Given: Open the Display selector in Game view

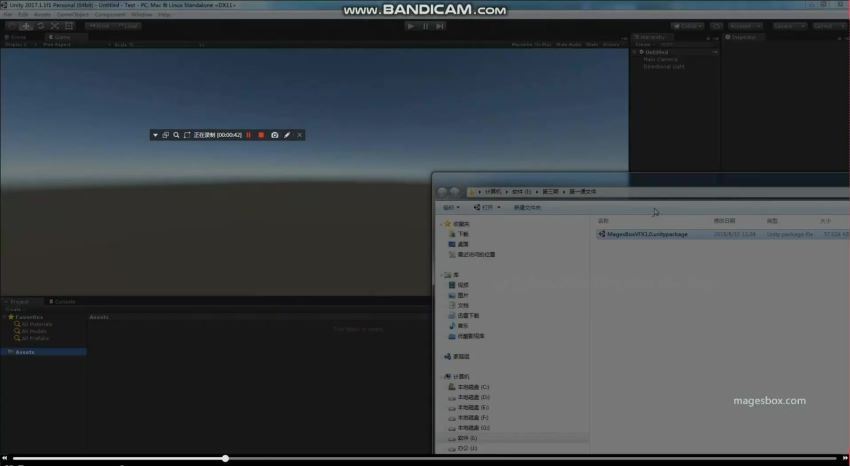Looking at the screenshot, I should click(x=20, y=44).
